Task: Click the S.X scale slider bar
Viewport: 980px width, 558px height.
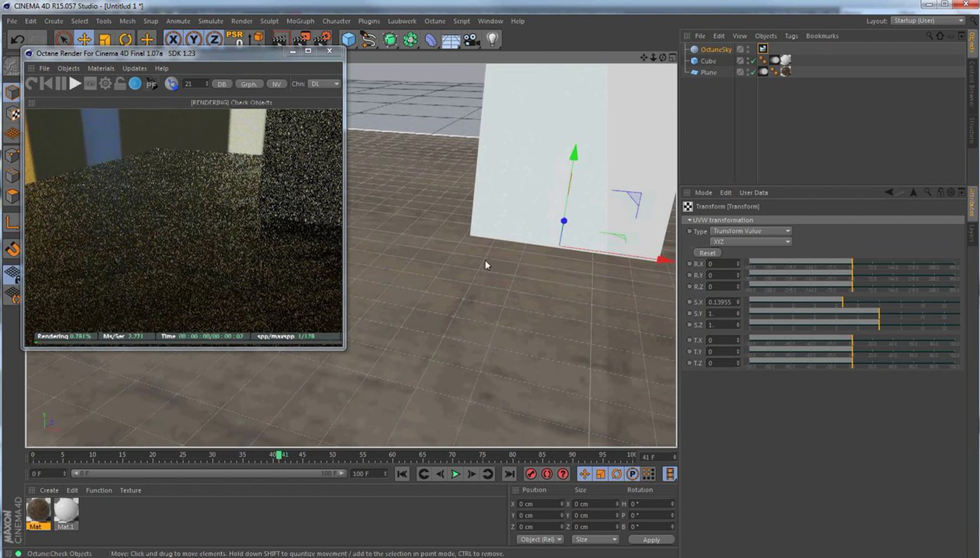Action: pyautogui.click(x=854, y=301)
